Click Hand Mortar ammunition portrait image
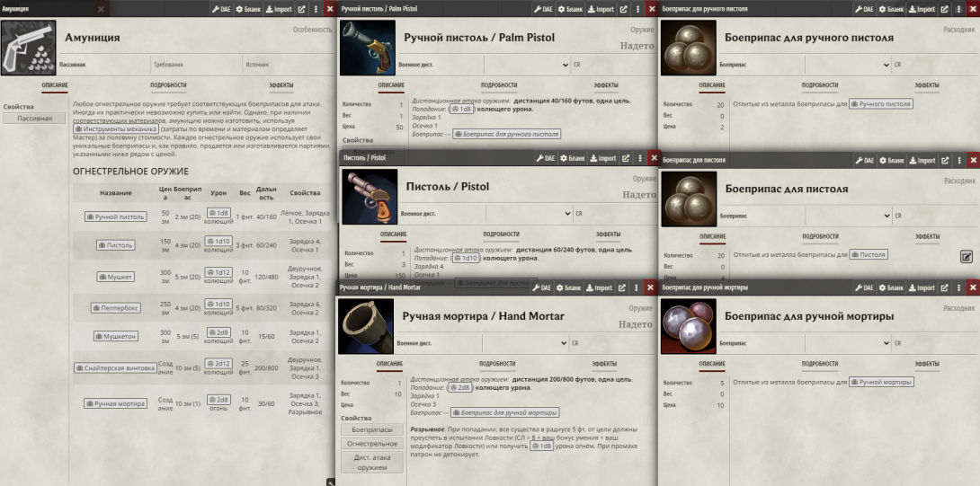Image resolution: width=980 pixels, height=486 pixels. 688,326
